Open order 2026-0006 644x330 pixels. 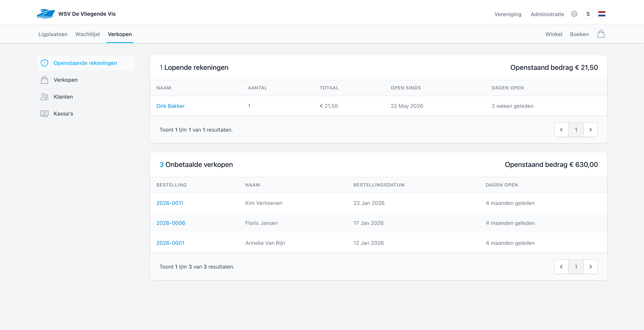pyautogui.click(x=171, y=223)
